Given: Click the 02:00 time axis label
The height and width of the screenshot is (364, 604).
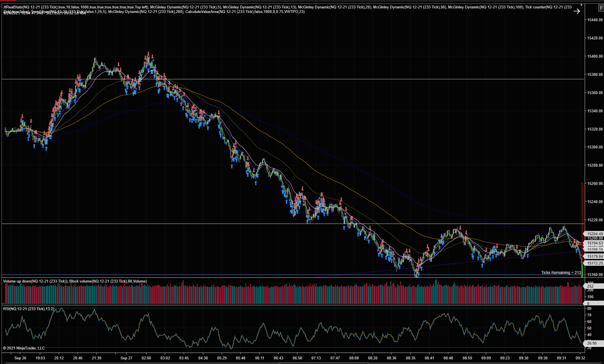Looking at the screenshot, I should pos(146,358).
